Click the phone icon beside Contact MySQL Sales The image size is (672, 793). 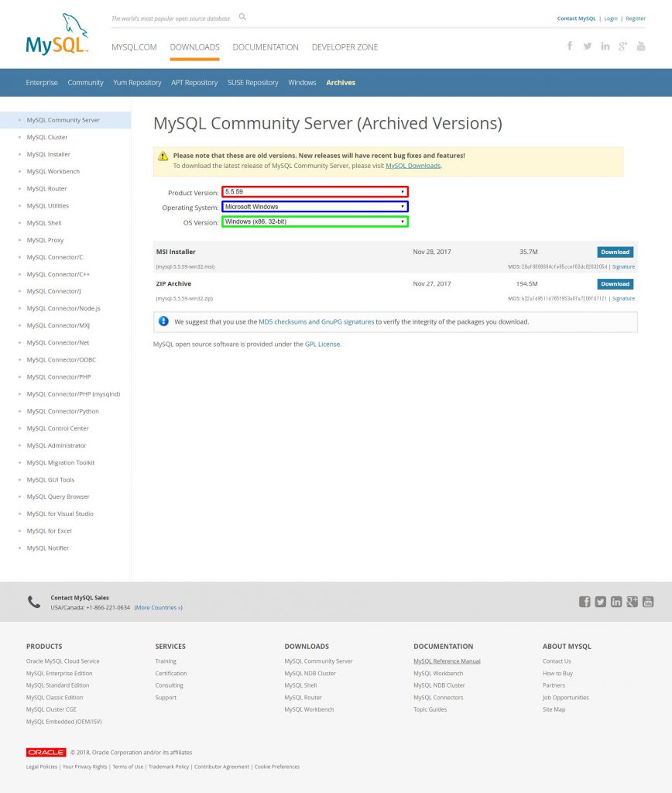[34, 602]
